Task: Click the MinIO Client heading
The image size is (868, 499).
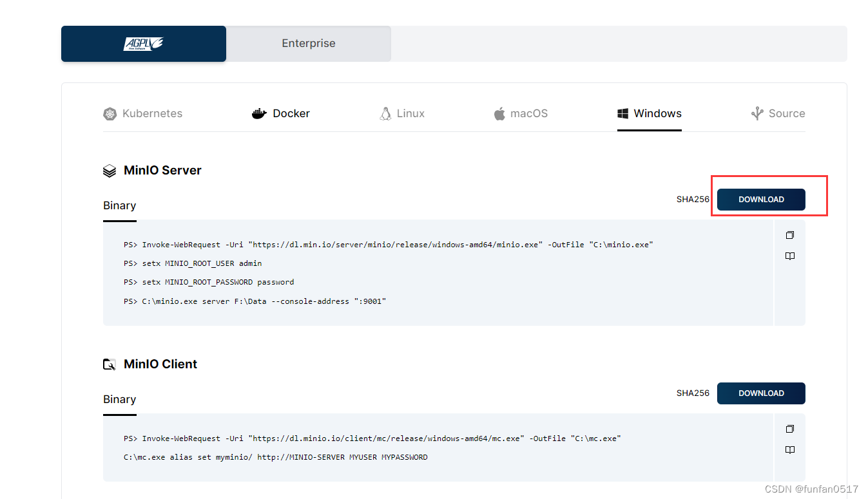Action: click(160, 364)
